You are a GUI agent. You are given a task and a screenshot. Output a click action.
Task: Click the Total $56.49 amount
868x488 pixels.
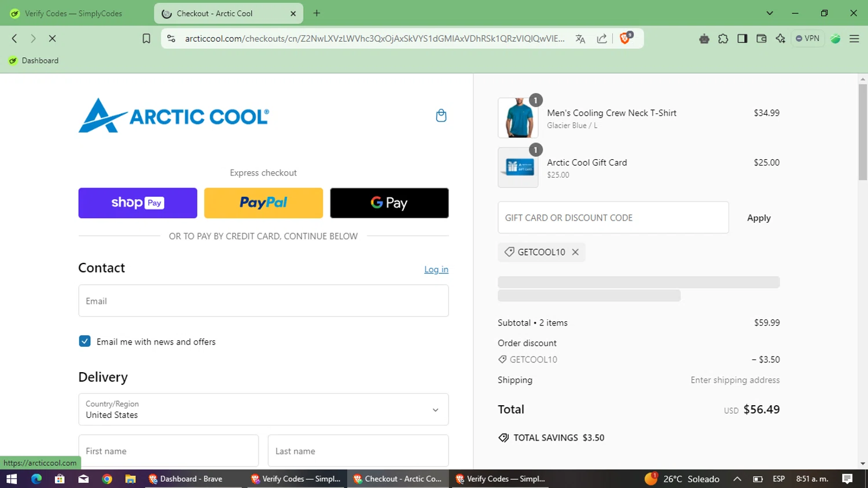coord(762,409)
